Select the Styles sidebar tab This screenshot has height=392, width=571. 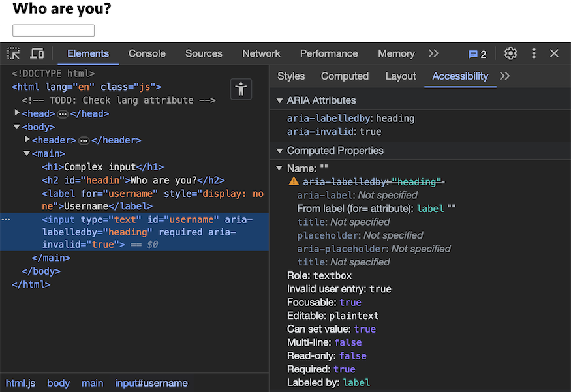coord(291,76)
